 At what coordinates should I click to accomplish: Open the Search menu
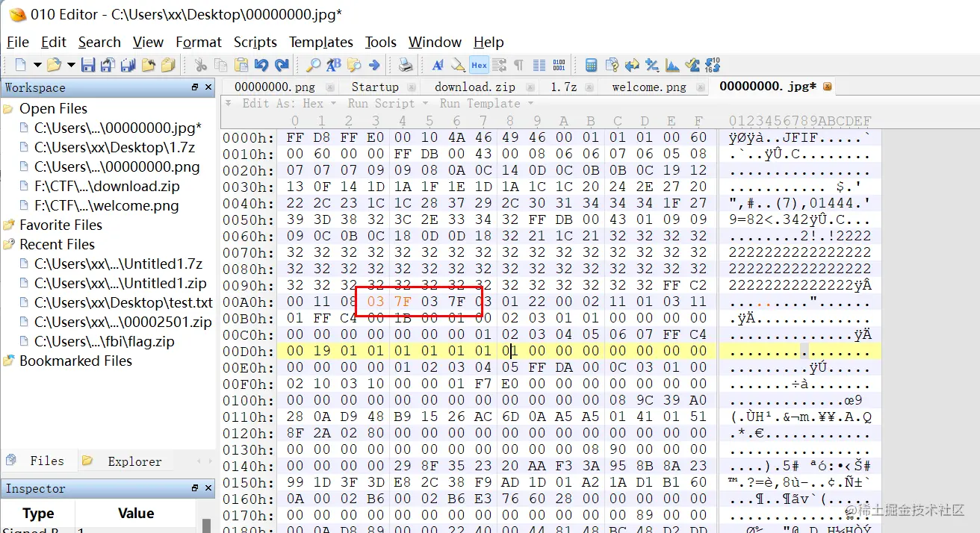(99, 42)
